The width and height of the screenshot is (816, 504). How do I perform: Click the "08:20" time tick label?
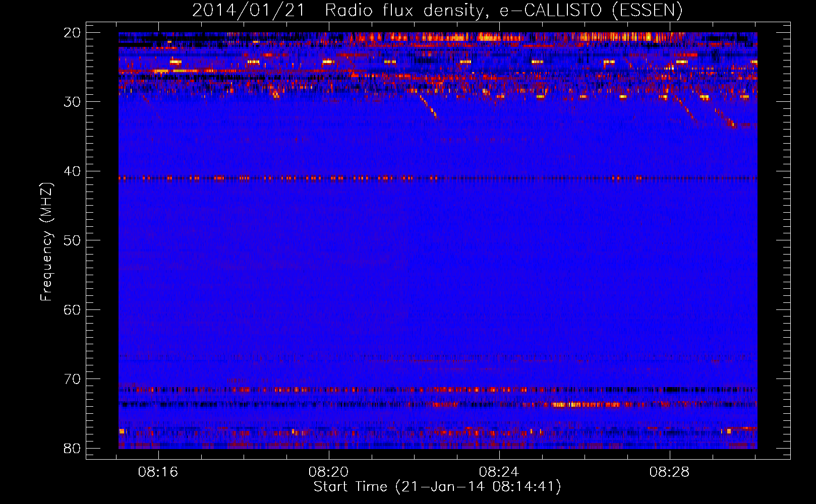329,472
